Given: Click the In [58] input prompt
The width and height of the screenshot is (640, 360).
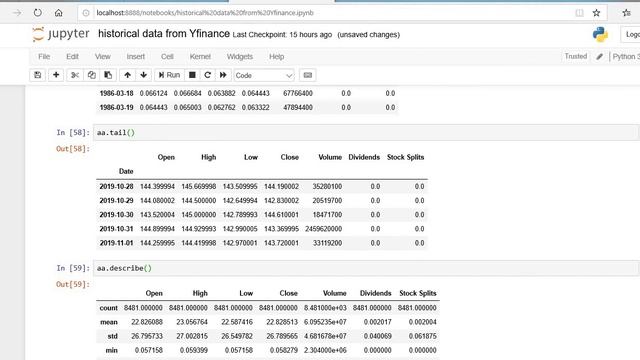Looking at the screenshot, I should (73, 132).
